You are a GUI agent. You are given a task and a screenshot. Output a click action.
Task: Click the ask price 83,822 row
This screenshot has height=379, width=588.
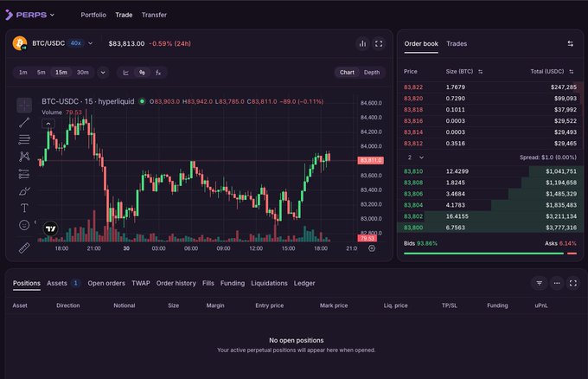tap(490, 87)
